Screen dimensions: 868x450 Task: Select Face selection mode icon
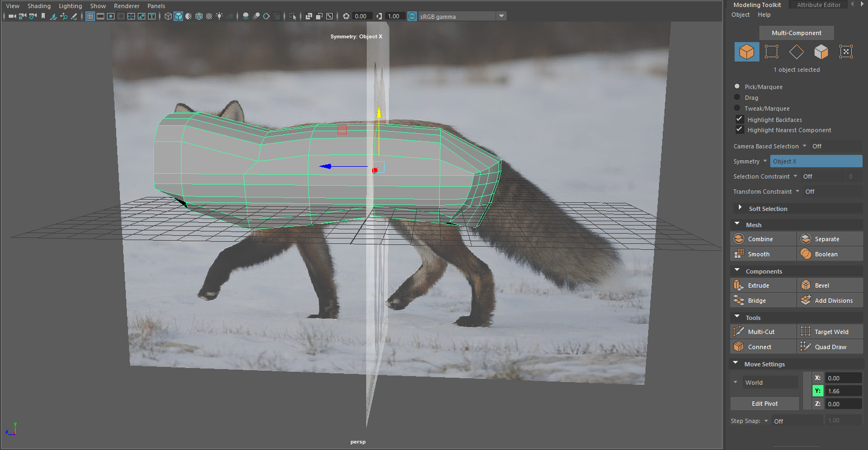pos(821,52)
